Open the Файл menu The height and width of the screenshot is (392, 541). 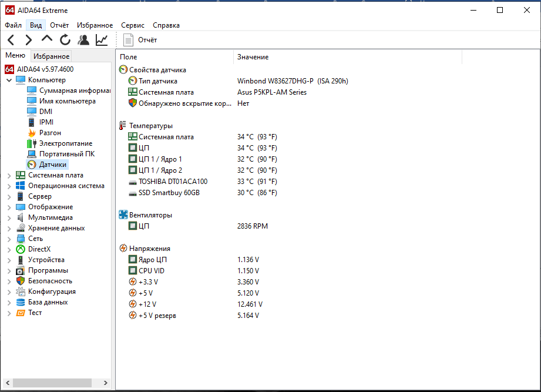click(x=13, y=25)
